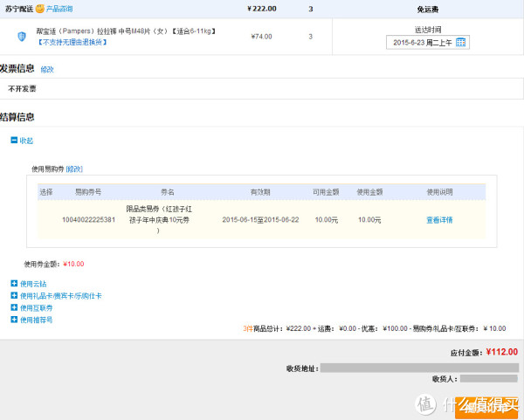Image resolution: width=524 pixels, height=420 pixels.
Task: Click the delivery date field 2015-6-23 周二上午
Action: coord(427,43)
